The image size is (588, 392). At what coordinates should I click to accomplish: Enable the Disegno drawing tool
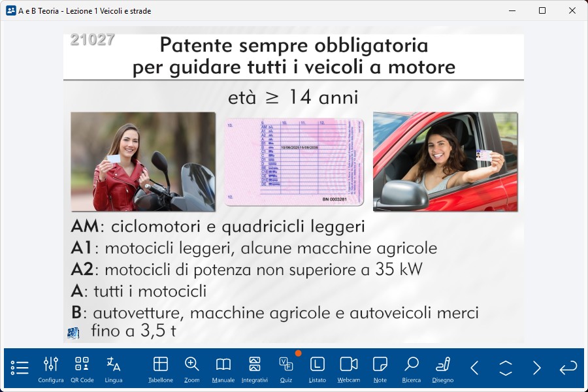(x=443, y=368)
